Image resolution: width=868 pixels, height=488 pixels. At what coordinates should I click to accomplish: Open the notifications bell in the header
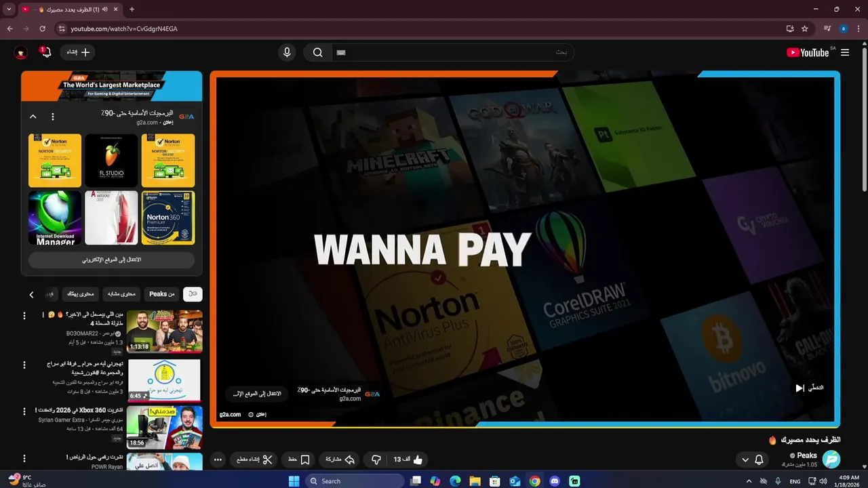[45, 52]
